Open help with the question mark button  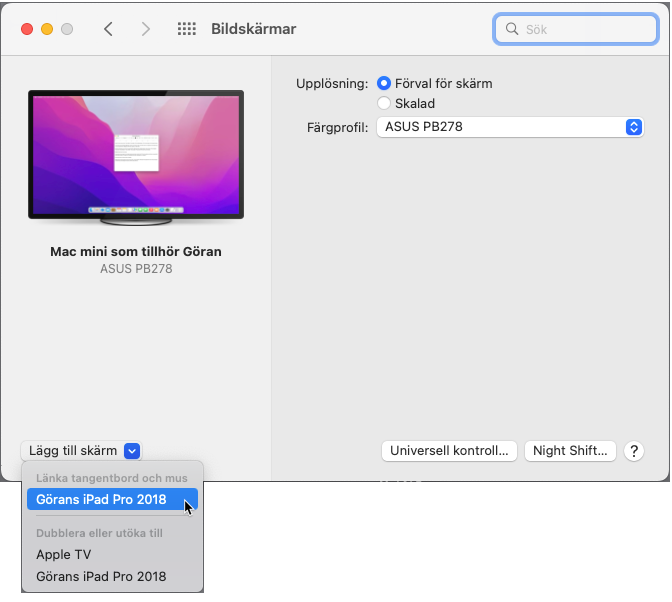633,451
